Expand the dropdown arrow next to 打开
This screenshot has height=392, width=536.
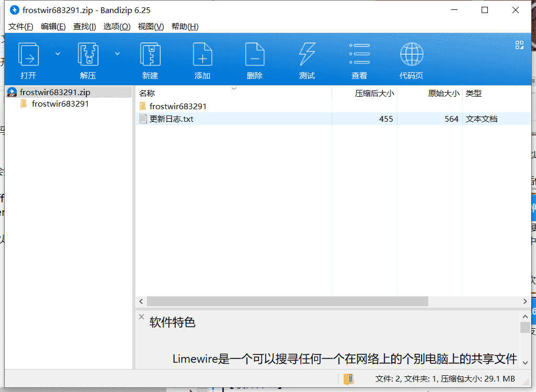coord(58,54)
